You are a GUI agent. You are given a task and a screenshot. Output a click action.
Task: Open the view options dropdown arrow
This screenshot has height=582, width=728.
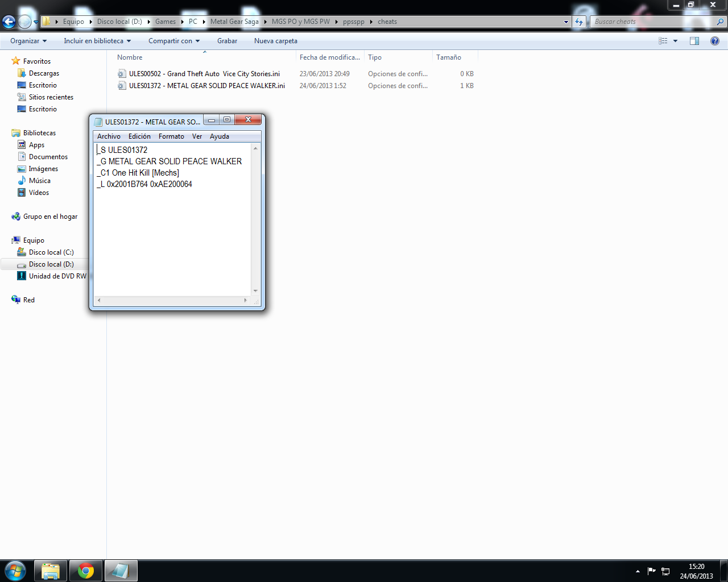click(676, 41)
